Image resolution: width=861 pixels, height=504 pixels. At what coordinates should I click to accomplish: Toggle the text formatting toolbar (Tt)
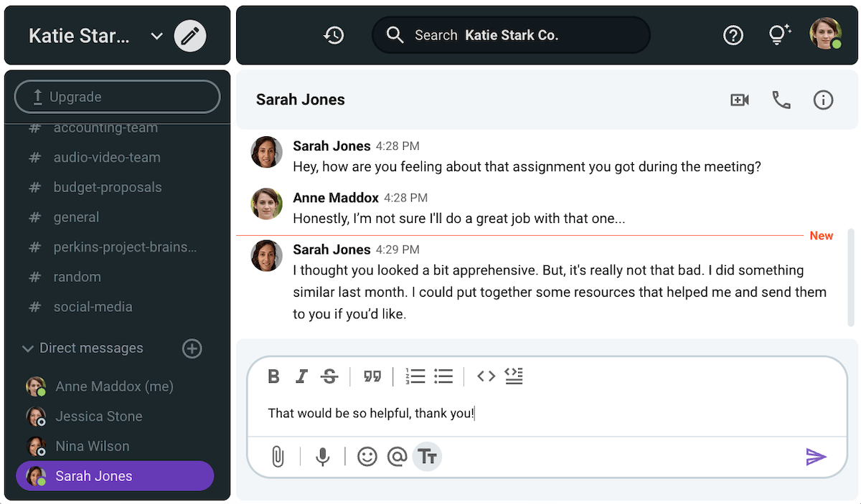click(427, 457)
